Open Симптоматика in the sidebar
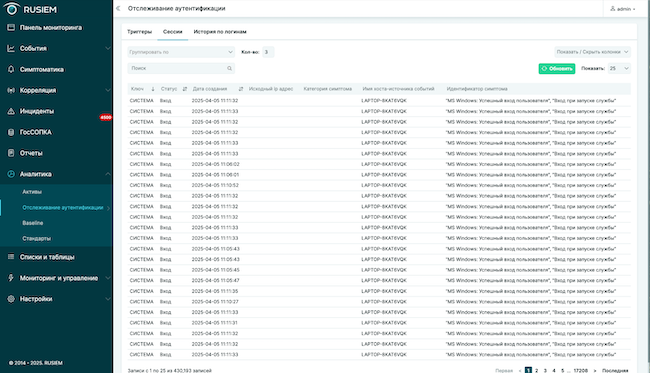Image resolution: width=650 pixels, height=373 pixels. (x=41, y=69)
